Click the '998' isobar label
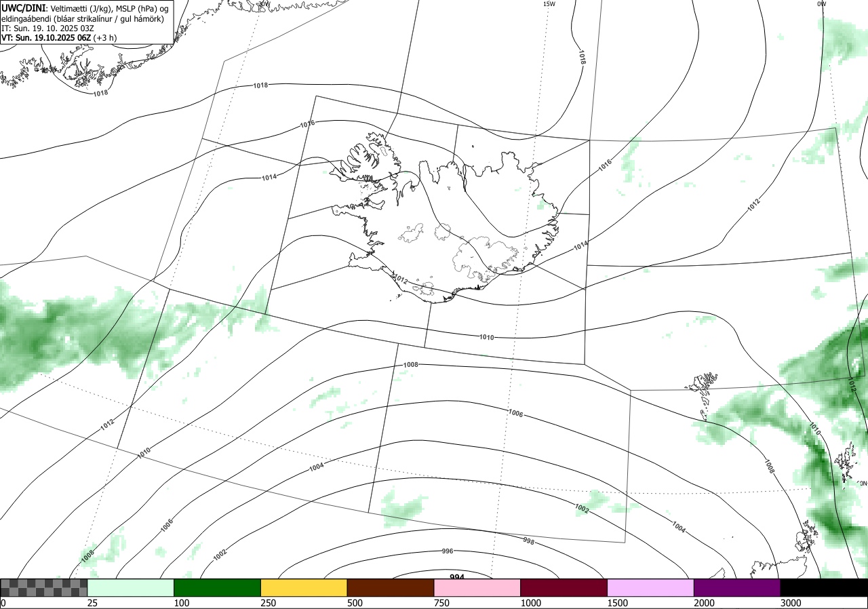Image resolution: width=868 pixels, height=609 pixels. 529,541
